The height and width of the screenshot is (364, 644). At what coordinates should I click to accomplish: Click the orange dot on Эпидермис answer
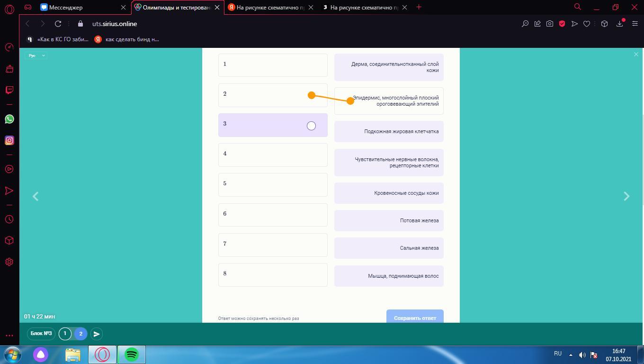click(x=350, y=100)
